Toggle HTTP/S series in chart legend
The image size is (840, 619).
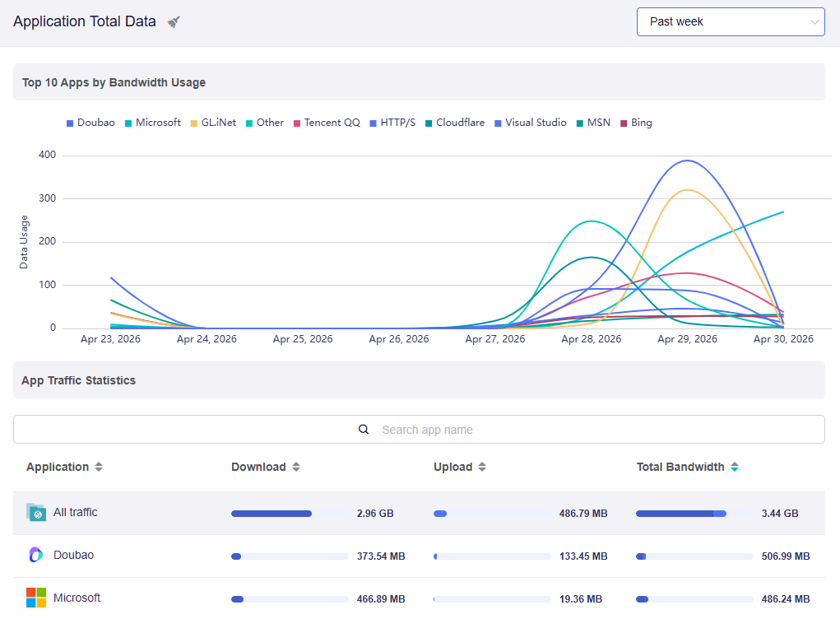[392, 123]
